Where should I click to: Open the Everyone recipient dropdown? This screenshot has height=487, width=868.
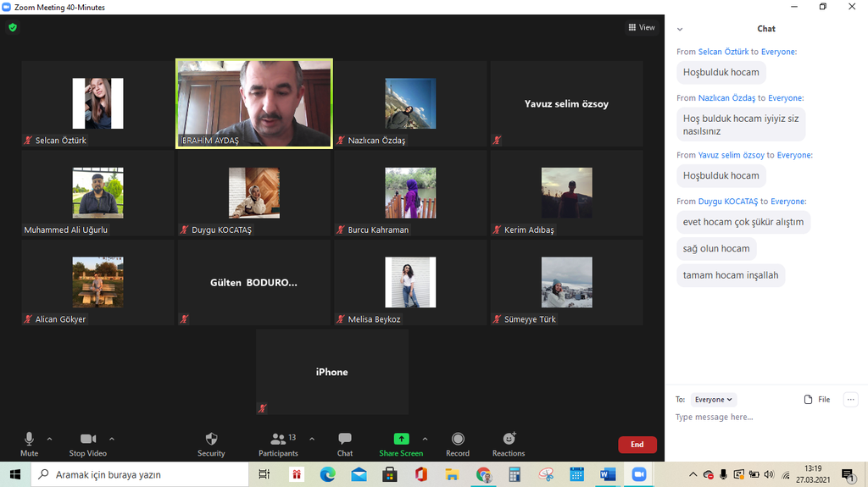(713, 400)
